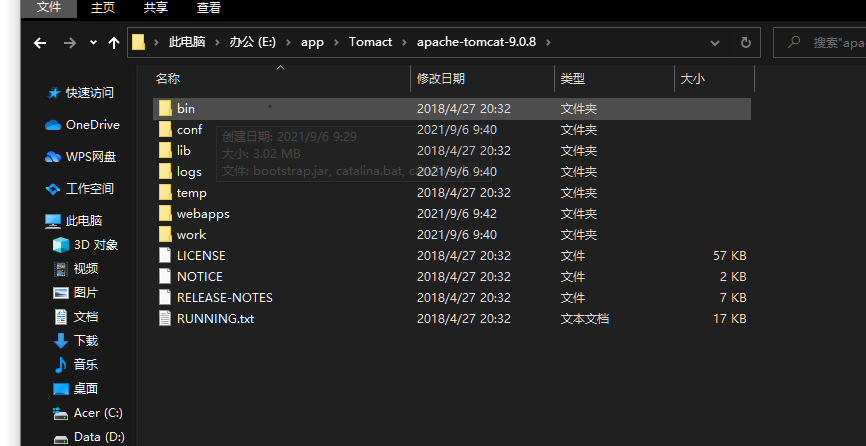This screenshot has height=446, width=866.
Task: Select the RUNNING.txt file icon
Action: click(x=165, y=318)
